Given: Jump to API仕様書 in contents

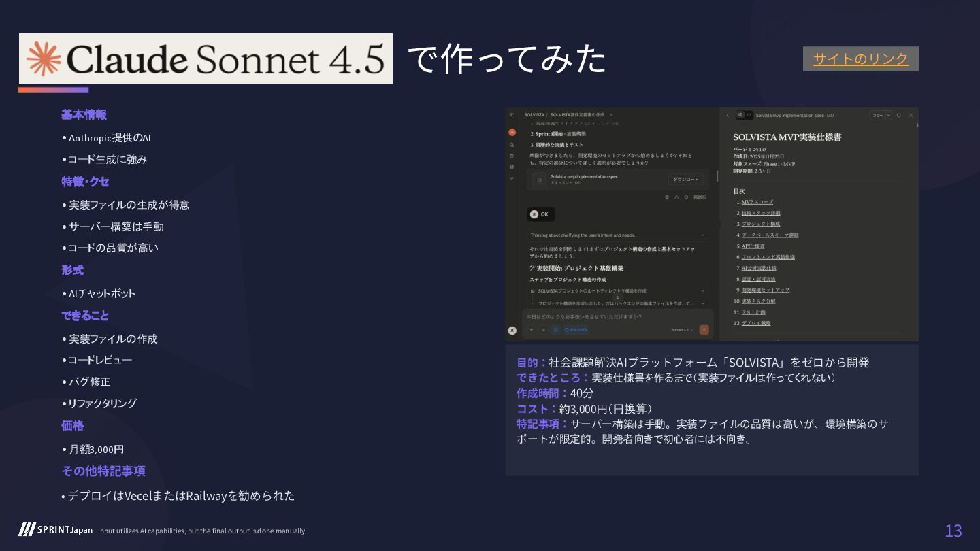Looking at the screenshot, I should pyautogui.click(x=753, y=246).
